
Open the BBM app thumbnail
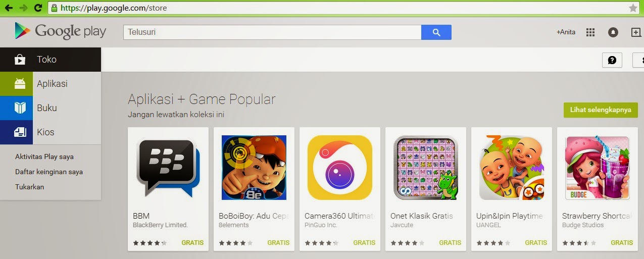168,168
